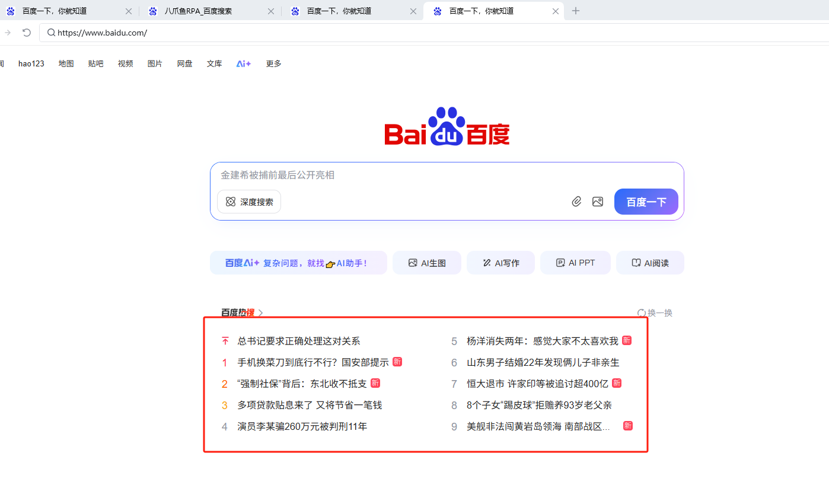Click the 百度一下 search button
829x504 pixels.
coord(646,202)
